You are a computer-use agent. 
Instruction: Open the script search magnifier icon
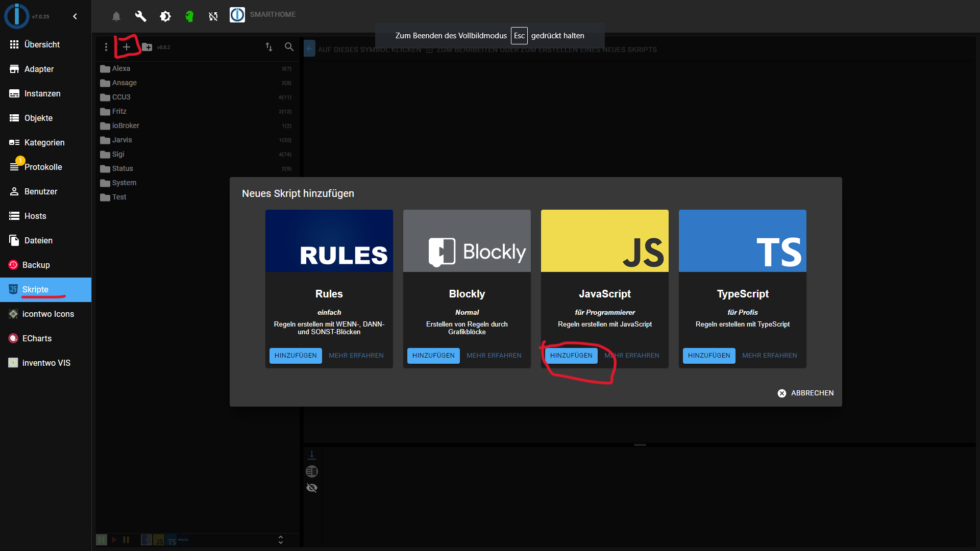pyautogui.click(x=289, y=47)
